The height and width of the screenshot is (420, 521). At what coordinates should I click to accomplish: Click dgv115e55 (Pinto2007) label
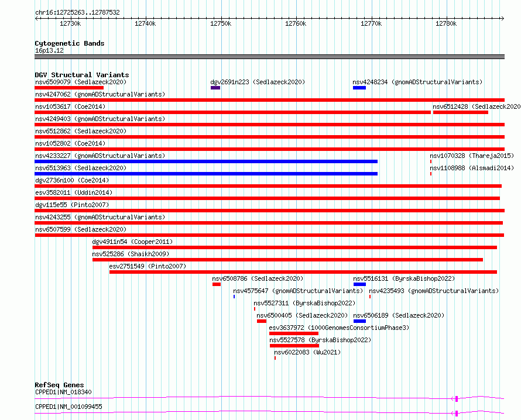point(72,205)
